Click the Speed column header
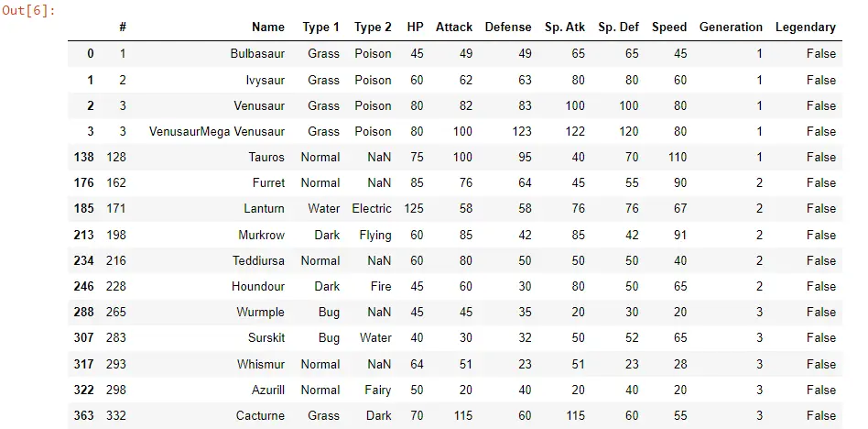The height and width of the screenshot is (429, 868). point(669,27)
